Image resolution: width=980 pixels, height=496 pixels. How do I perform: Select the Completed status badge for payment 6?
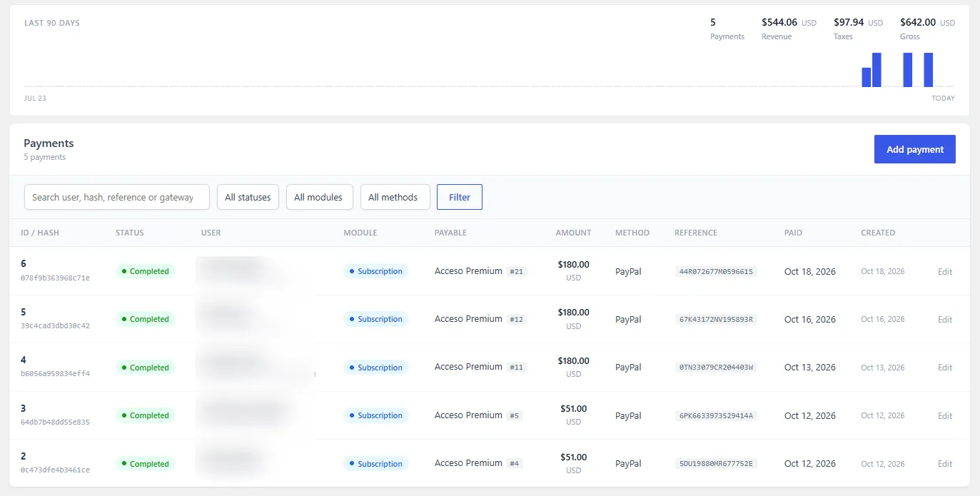146,271
